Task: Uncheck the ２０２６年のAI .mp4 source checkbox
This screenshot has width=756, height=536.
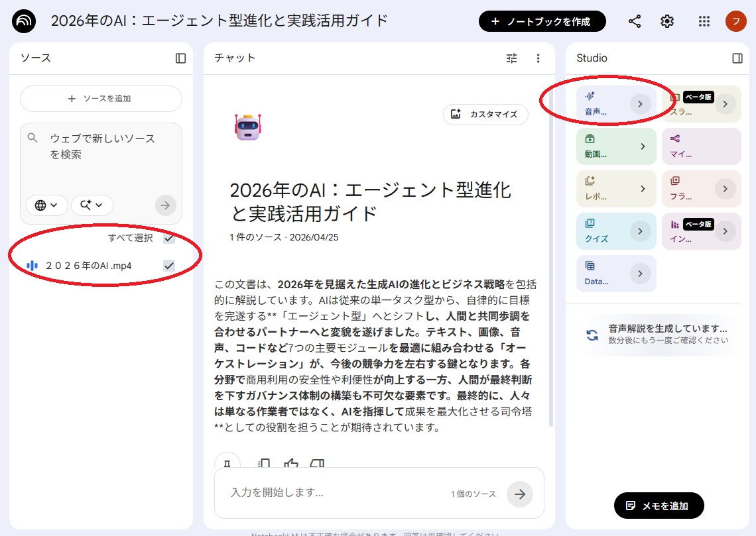Action: click(169, 266)
